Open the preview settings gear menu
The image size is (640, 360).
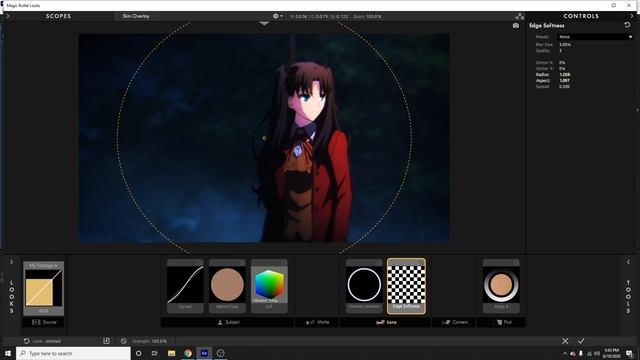278,16
